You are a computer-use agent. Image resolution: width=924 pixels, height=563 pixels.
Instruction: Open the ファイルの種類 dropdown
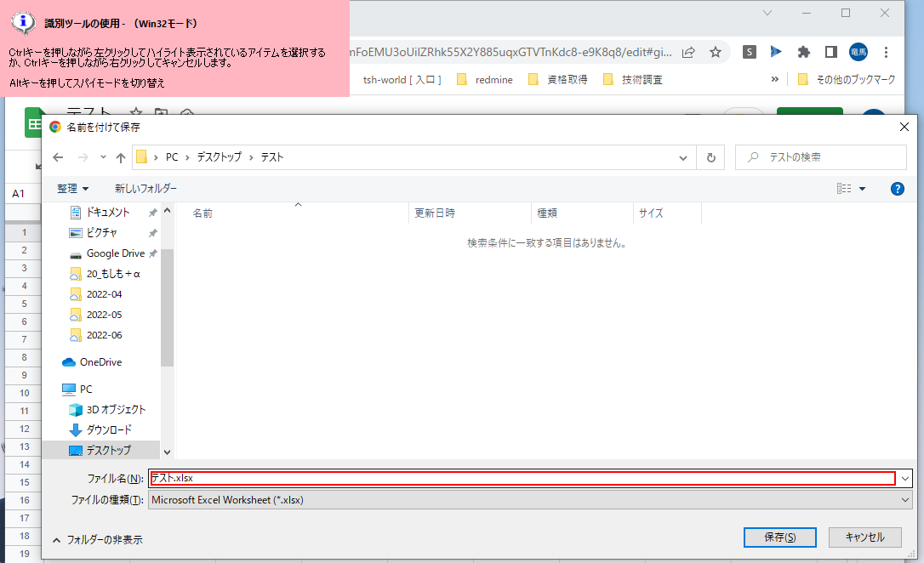click(530, 500)
